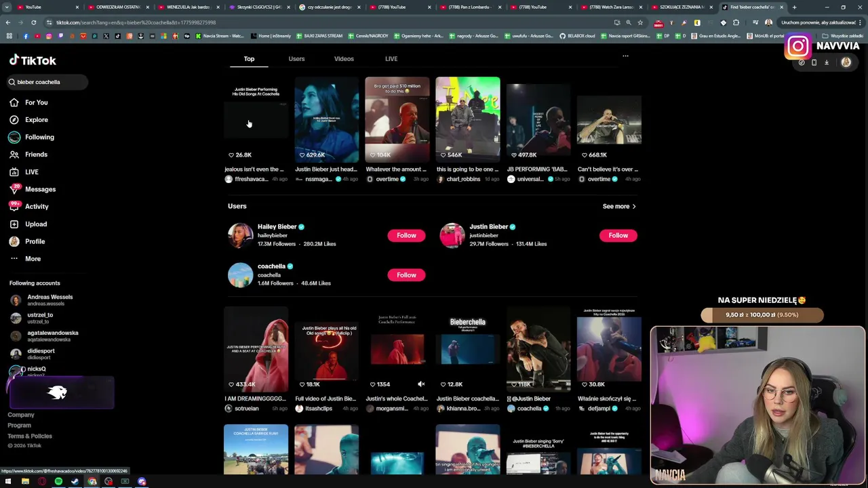Go back in browser history
Viewport: 868px width, 488px height.
pos(8,22)
